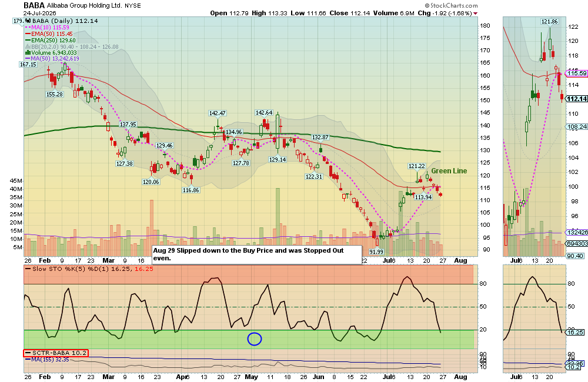Click the 134.96 price label
The width and height of the screenshot is (588, 382).
(x=233, y=132)
